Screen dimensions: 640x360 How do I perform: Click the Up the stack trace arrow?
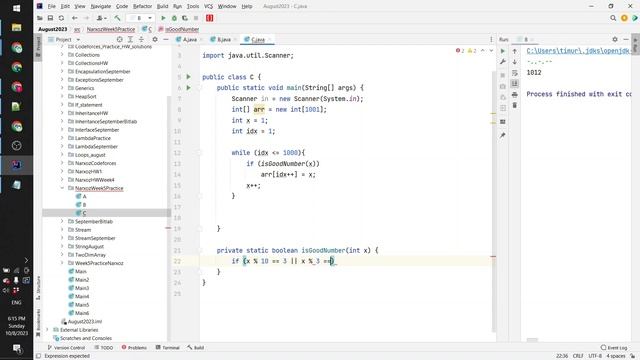pyautogui.click(x=515, y=51)
